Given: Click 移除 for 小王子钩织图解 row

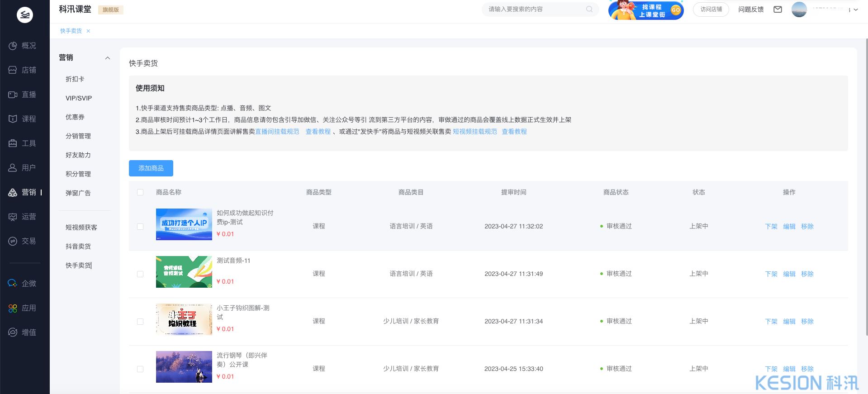Looking at the screenshot, I should [x=807, y=322].
